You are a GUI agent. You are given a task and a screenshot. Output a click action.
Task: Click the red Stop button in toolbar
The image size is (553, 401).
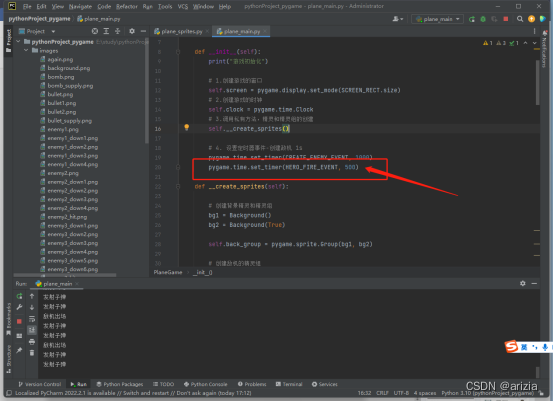(x=506, y=19)
